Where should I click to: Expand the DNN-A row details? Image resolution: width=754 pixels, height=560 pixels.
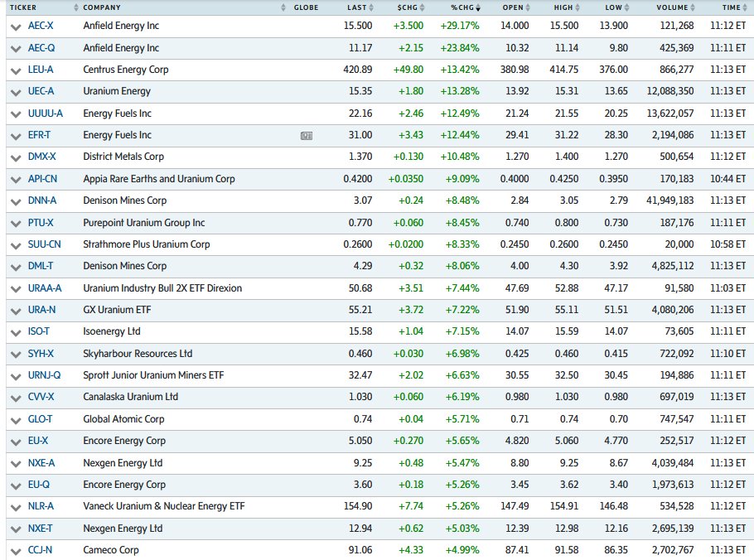(15, 200)
